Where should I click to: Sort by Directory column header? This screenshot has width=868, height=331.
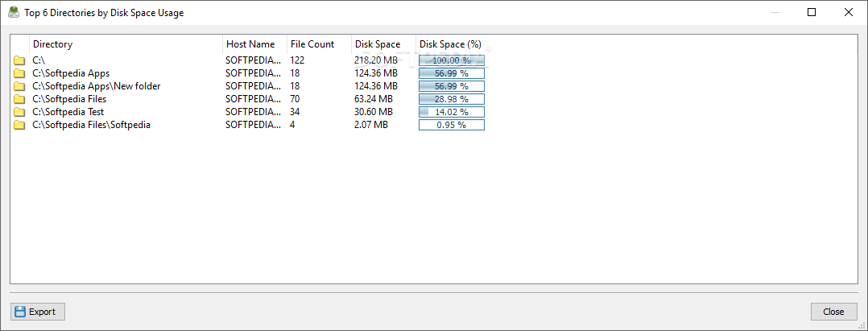click(126, 44)
